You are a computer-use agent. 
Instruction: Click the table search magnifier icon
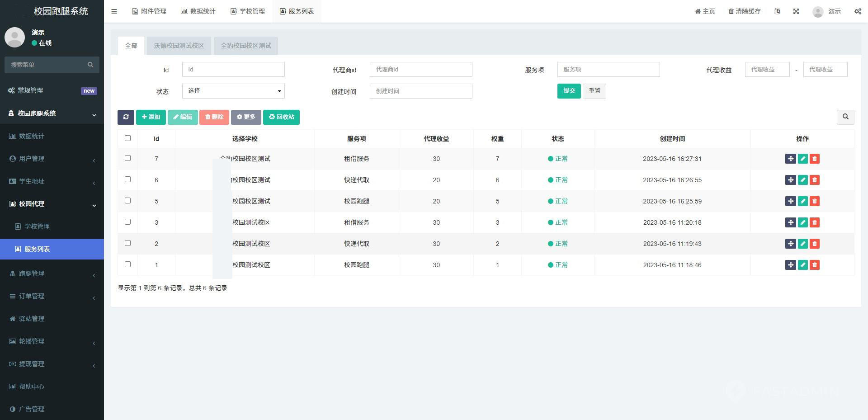click(845, 117)
